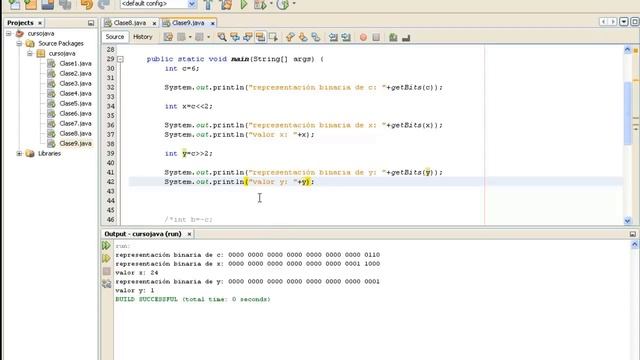
Task: Go to the previous search occurrence
Action: 235,37
